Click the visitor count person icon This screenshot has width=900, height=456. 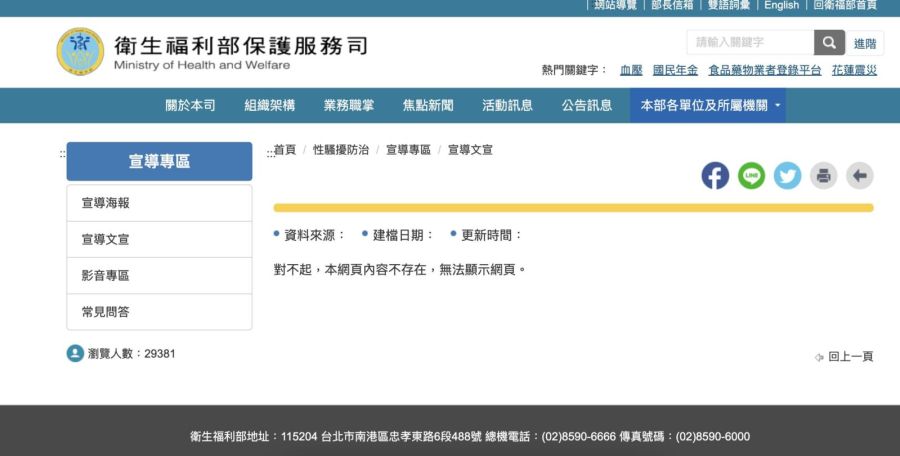75,353
